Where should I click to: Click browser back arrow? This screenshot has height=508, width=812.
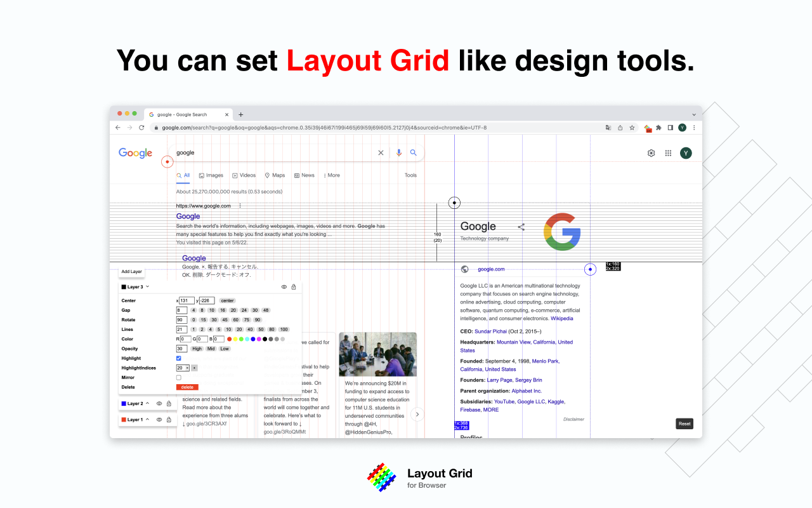[118, 128]
